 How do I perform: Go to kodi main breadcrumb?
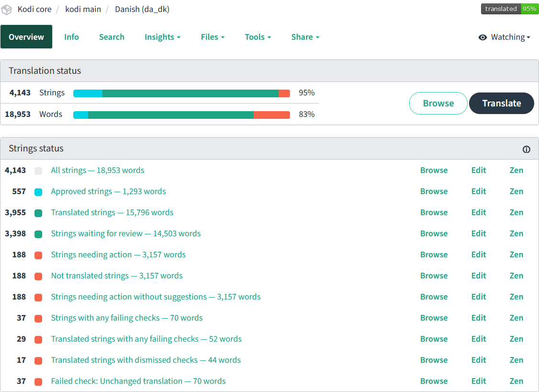(x=83, y=9)
